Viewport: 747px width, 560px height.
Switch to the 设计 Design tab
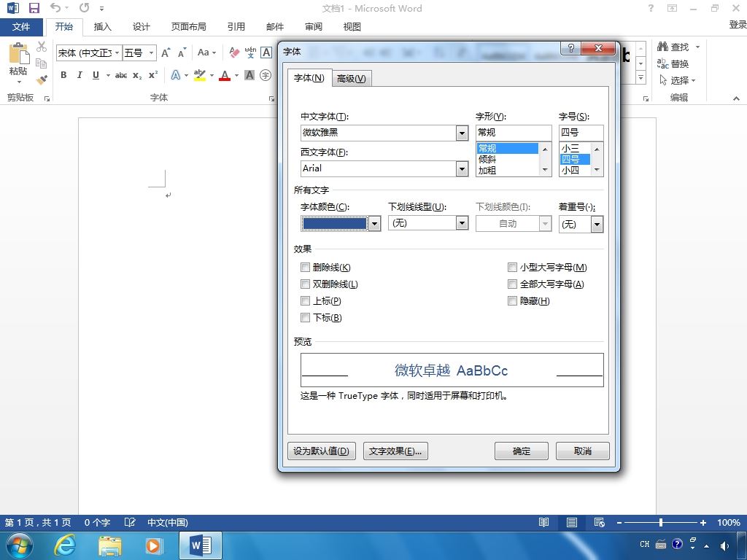pos(141,27)
